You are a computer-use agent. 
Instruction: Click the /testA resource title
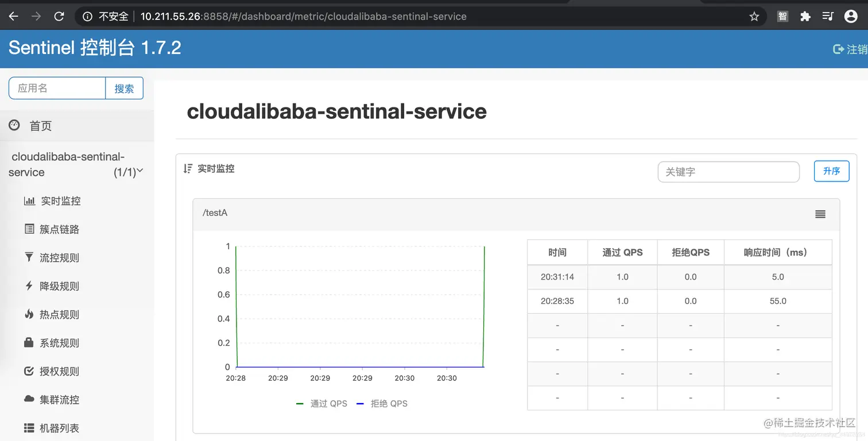click(x=215, y=213)
